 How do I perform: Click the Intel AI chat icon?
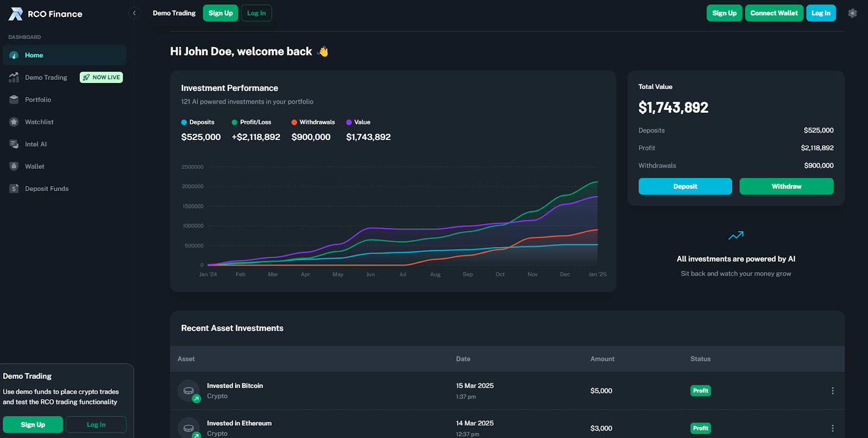[14, 144]
